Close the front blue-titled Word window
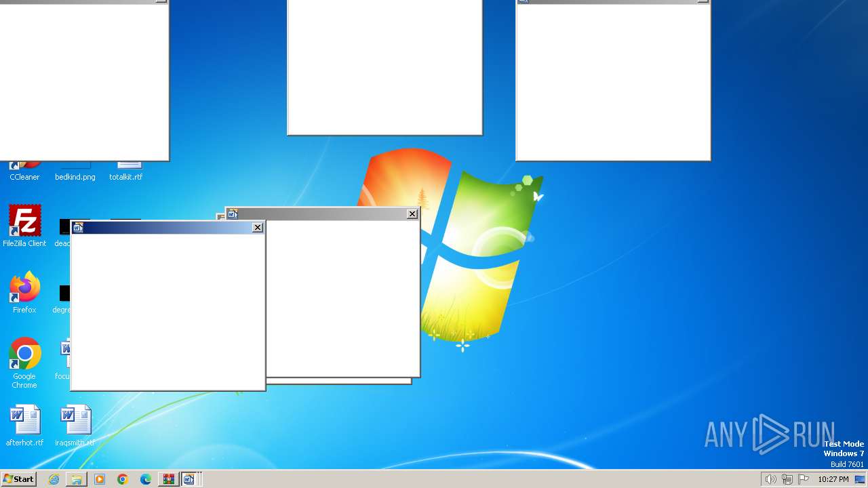This screenshot has height=488, width=868. pos(258,228)
